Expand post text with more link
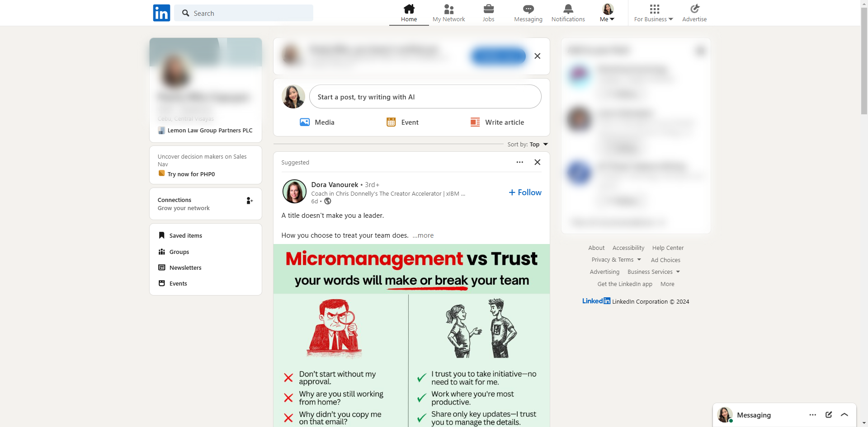This screenshot has height=427, width=868. point(423,235)
